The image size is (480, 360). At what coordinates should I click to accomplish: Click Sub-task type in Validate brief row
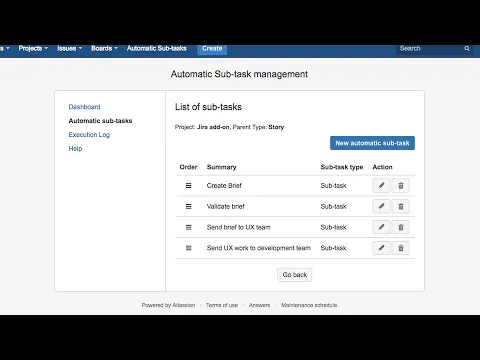coord(333,207)
